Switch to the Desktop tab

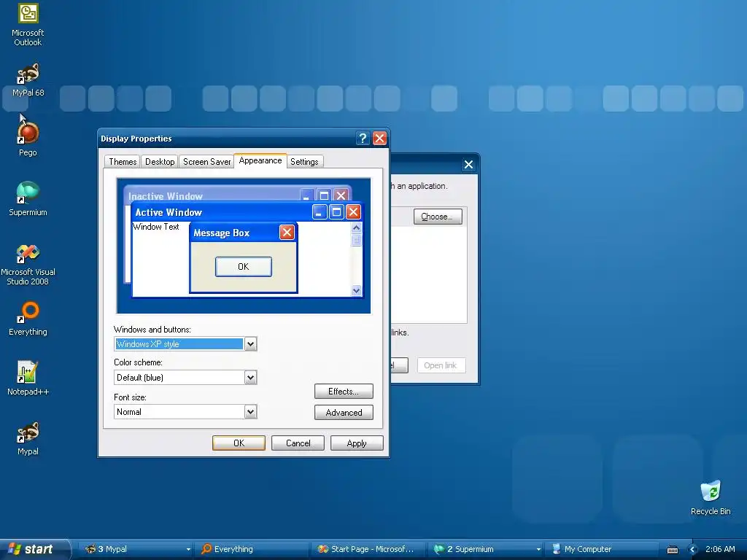coord(160,161)
